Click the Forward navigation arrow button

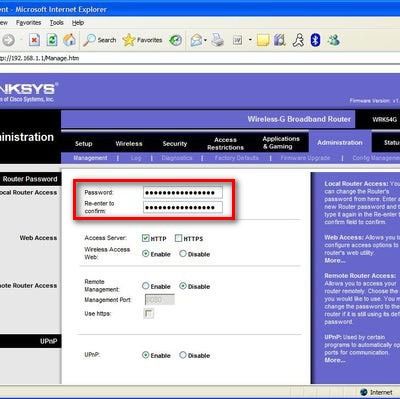[9, 40]
